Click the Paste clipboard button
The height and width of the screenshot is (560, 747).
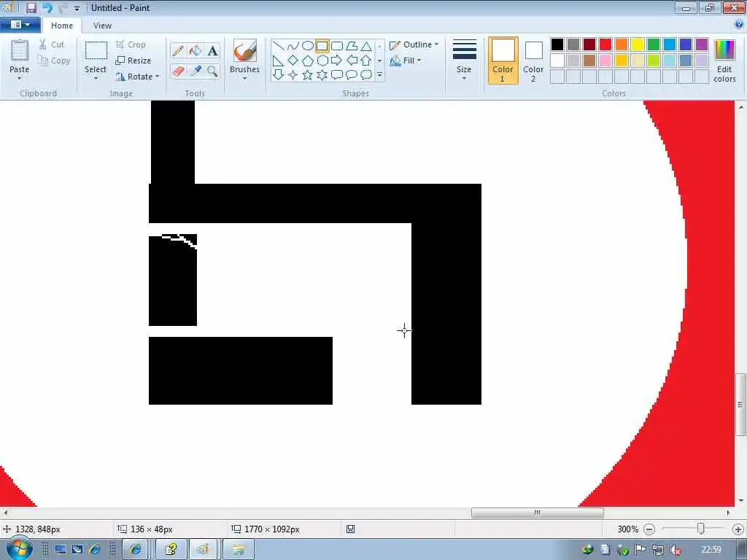19,56
